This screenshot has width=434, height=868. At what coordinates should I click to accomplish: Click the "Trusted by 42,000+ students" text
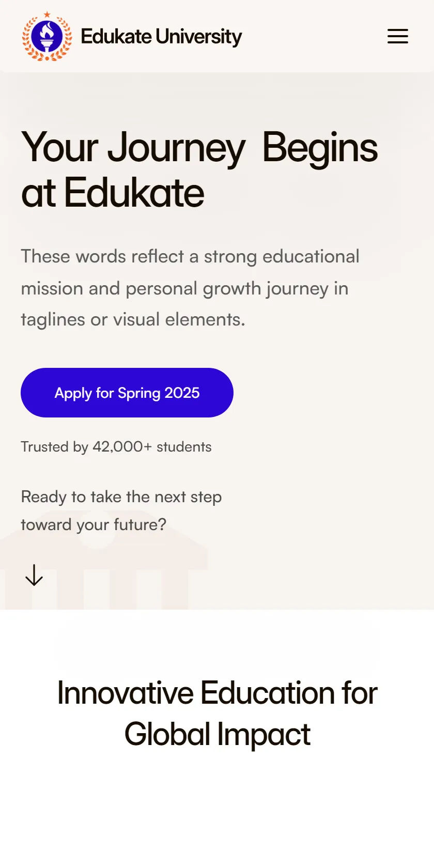tap(116, 447)
